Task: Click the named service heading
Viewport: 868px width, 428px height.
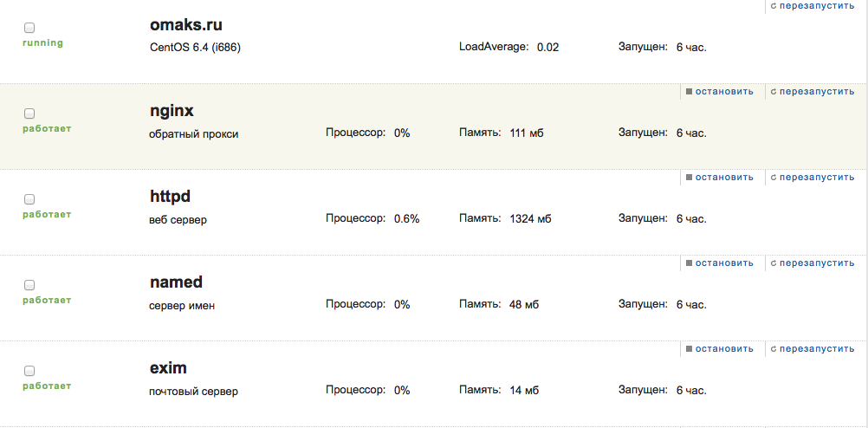Action: point(176,282)
